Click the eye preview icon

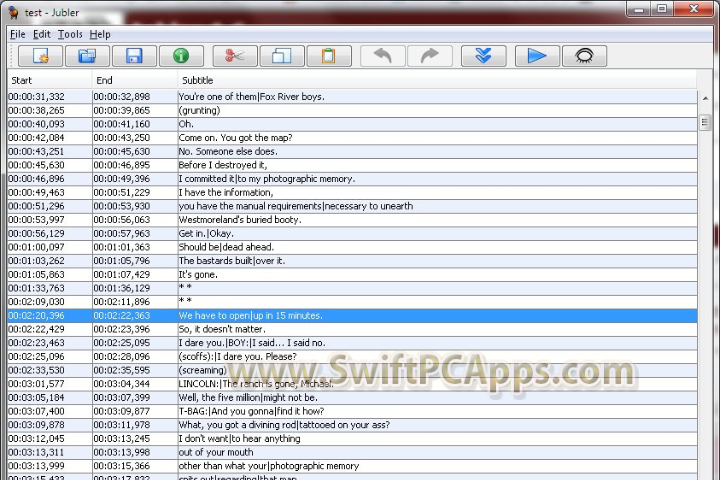pyautogui.click(x=584, y=56)
